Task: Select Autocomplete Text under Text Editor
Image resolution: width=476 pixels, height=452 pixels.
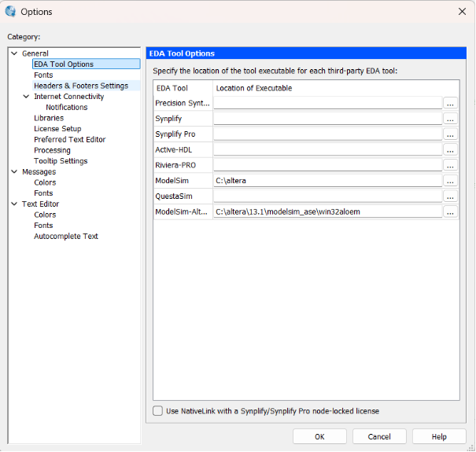Action: coord(66,236)
